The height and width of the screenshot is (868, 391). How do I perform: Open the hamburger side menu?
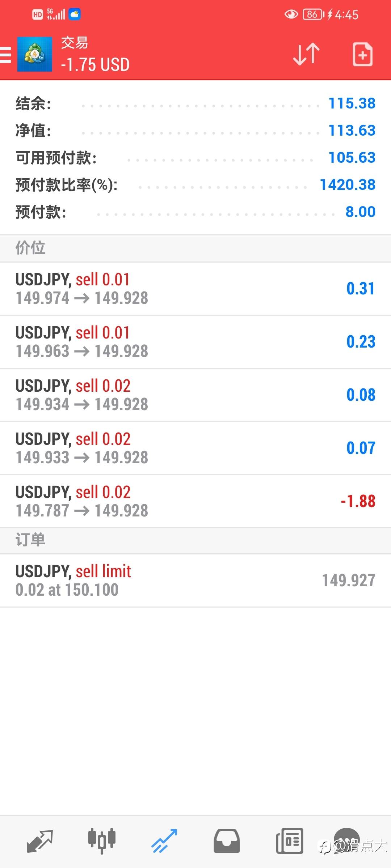6,55
